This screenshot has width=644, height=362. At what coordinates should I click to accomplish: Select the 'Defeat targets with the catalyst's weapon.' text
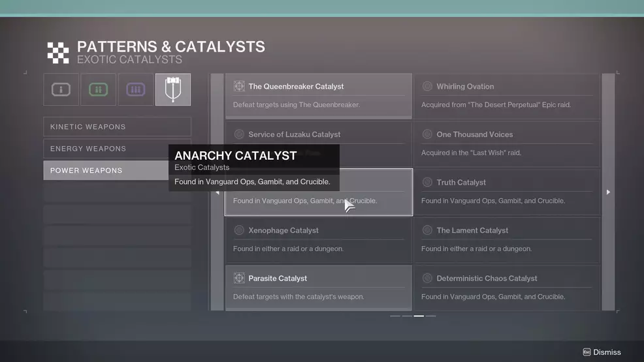pyautogui.click(x=298, y=296)
